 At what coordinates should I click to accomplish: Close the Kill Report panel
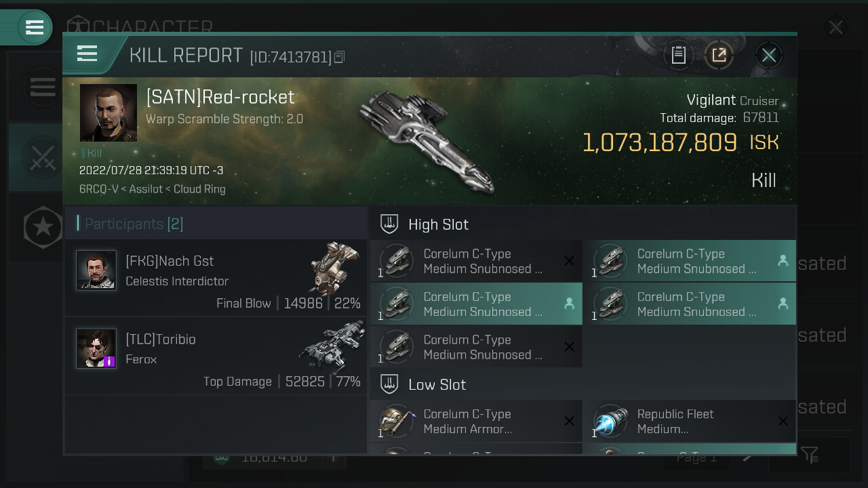point(768,55)
